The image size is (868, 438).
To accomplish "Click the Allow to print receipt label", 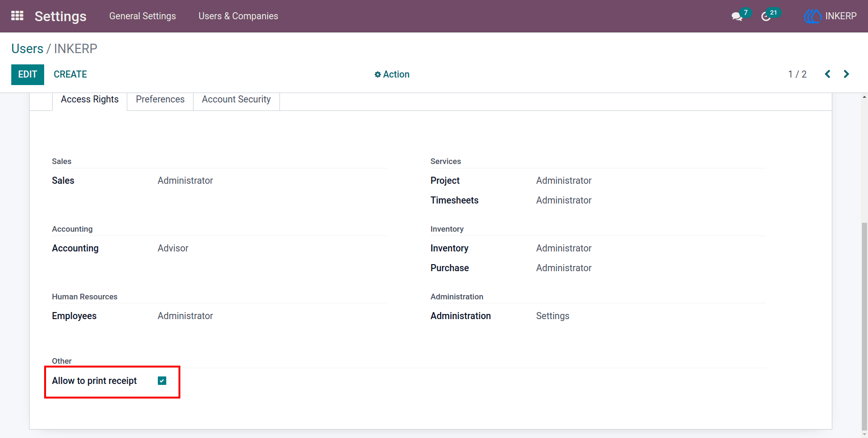I will [94, 381].
